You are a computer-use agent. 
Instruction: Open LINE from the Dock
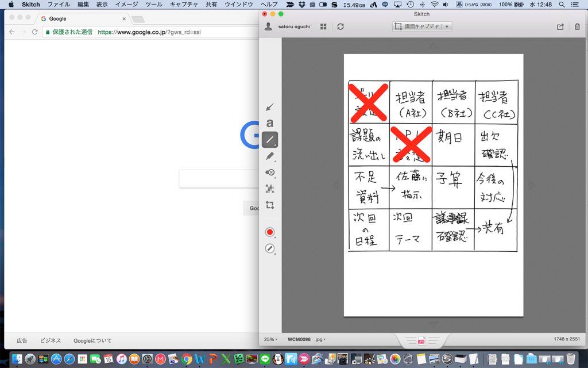265,359
